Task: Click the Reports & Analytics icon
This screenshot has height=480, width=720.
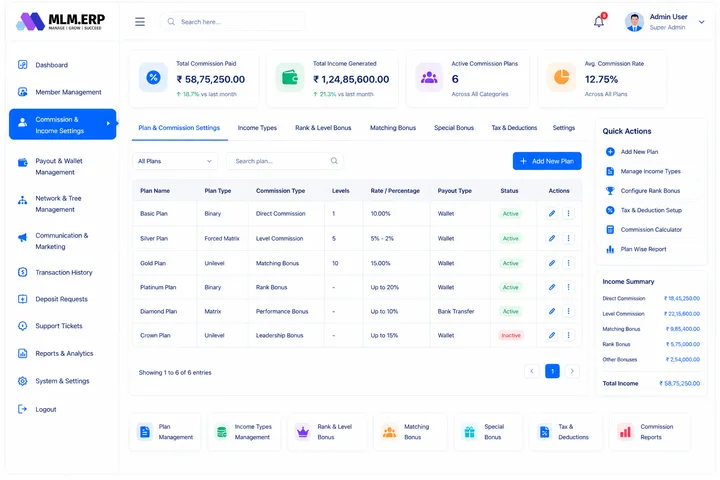Action: [x=22, y=353]
